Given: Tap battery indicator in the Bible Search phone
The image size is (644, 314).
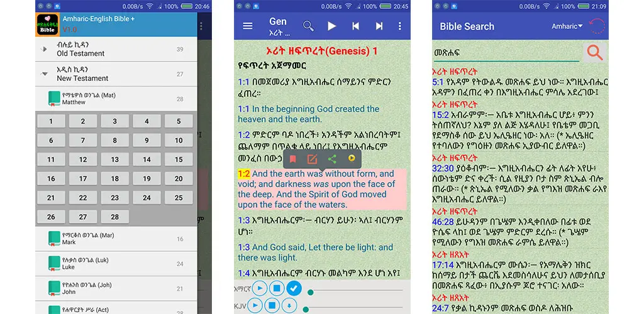Looking at the screenshot, I should point(584,6).
